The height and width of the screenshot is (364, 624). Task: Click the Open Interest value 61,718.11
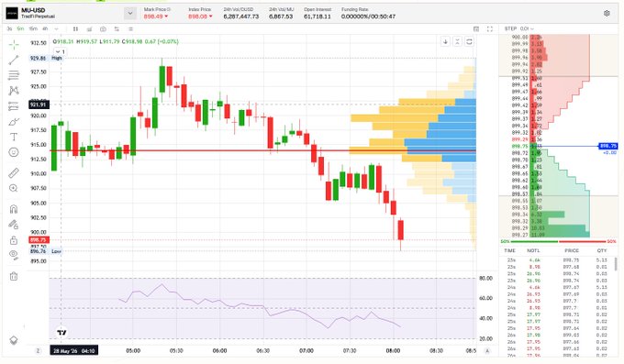coord(318,17)
